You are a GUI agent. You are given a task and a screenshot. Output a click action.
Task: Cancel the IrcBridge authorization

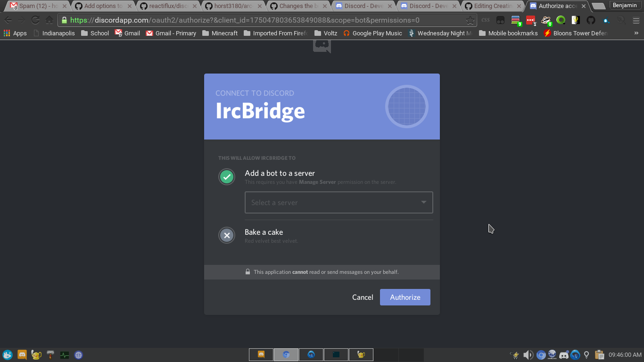coord(362,297)
